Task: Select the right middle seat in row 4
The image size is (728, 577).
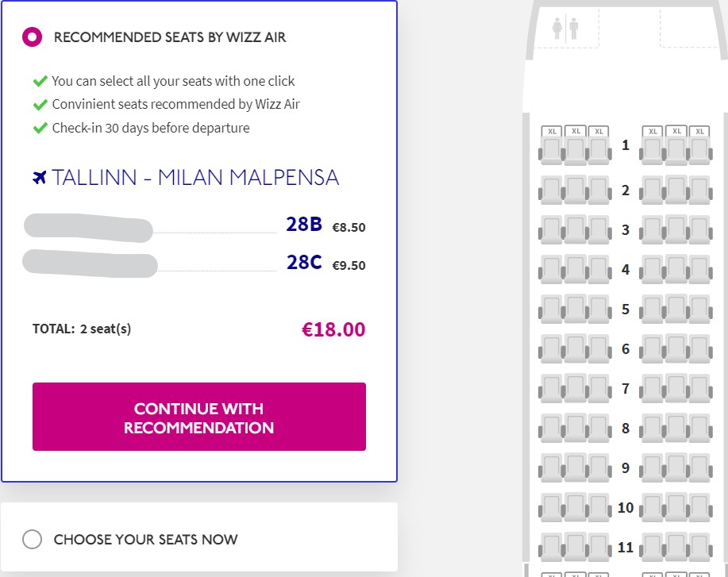Action: pyautogui.click(x=676, y=269)
